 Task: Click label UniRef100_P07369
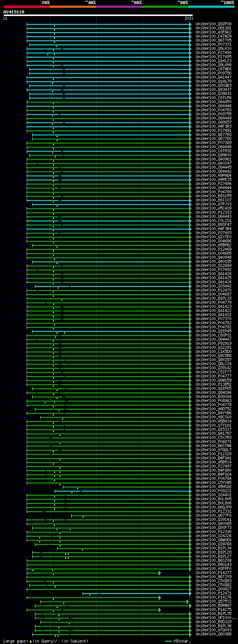click(x=213, y=143)
